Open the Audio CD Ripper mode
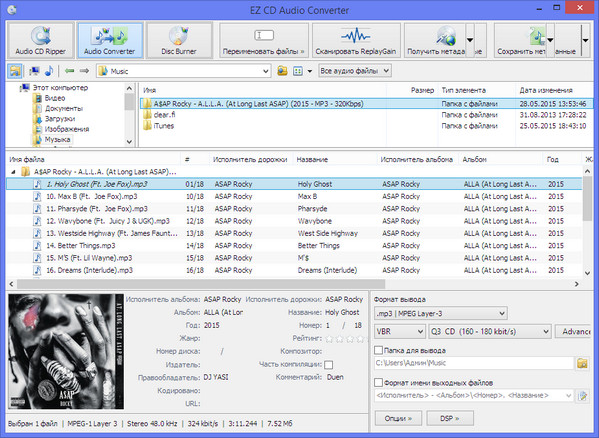599x438 pixels. 40,40
